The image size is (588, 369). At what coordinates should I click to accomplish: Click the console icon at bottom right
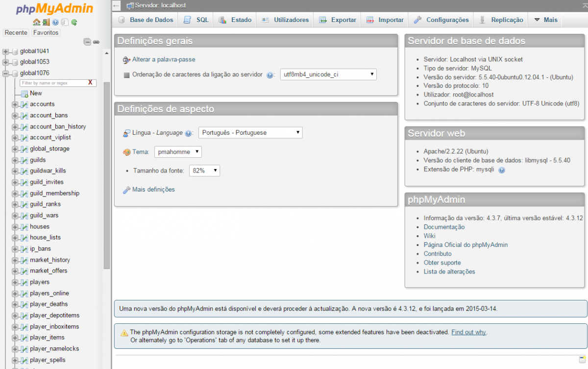pos(582,359)
